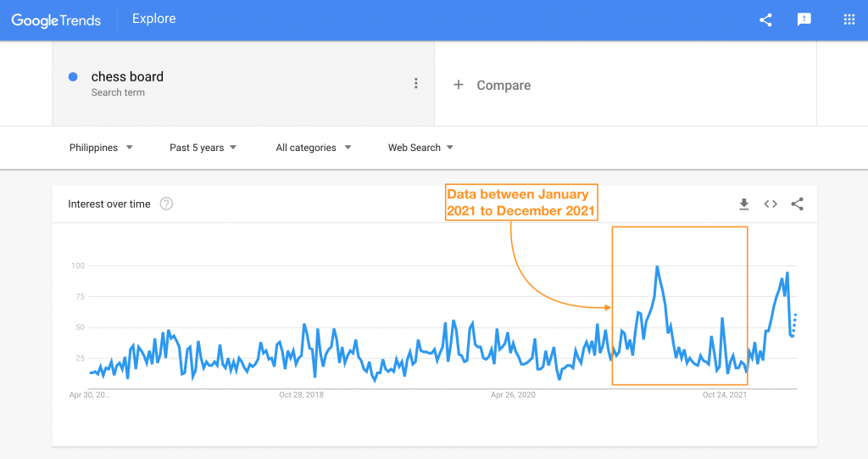The width and height of the screenshot is (868, 459).
Task: Click the Oct 28, 2018 axis label
Action: [x=302, y=395]
